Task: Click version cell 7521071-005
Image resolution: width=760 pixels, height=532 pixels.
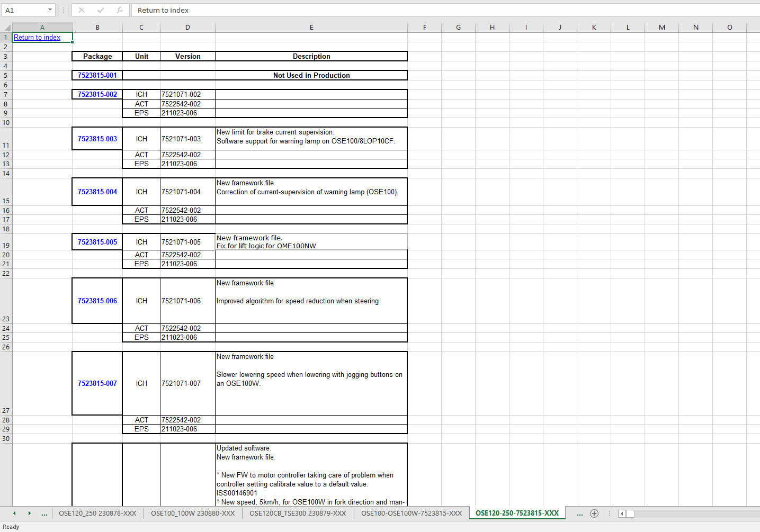Action: click(x=188, y=242)
